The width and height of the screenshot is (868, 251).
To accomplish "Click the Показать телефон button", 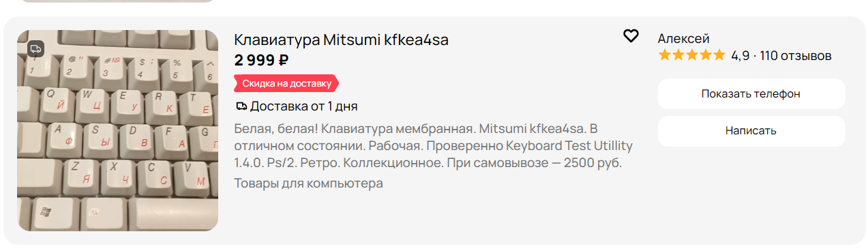I will click(751, 93).
